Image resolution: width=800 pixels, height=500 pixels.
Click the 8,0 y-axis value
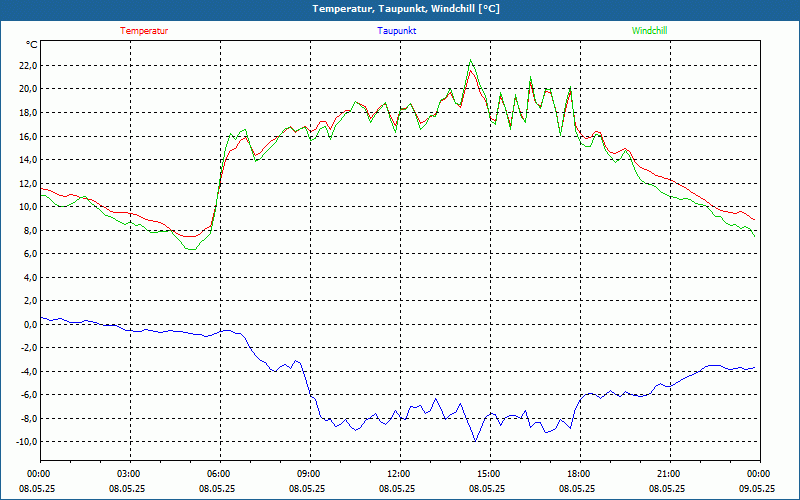click(x=31, y=230)
